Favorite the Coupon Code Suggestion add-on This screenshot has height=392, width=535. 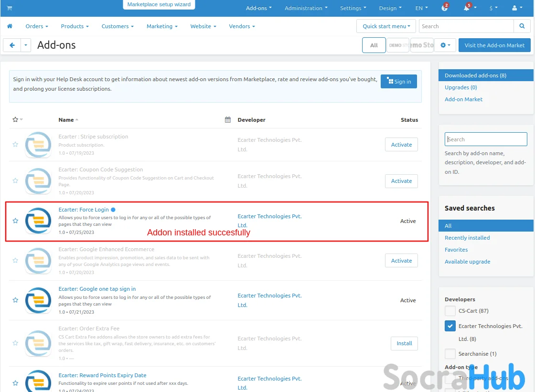(x=15, y=180)
